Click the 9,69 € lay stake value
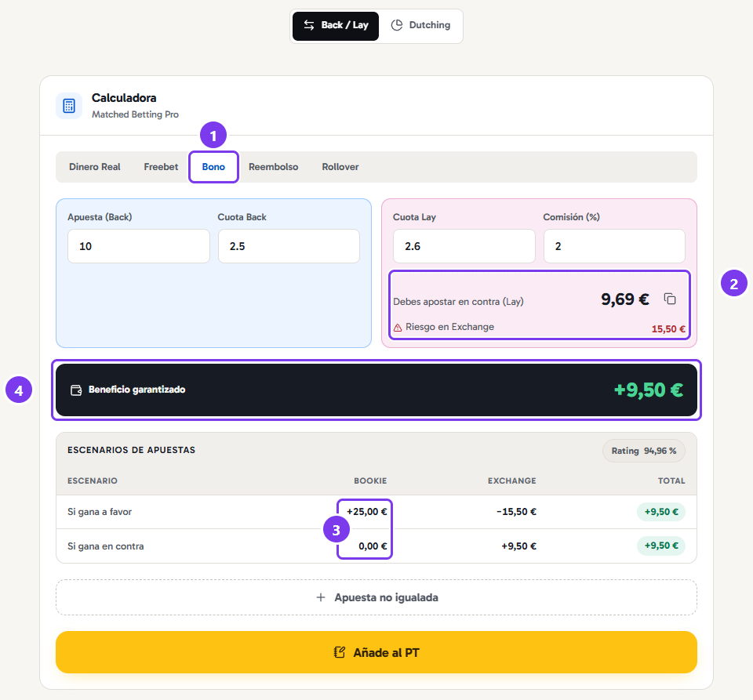753x700 pixels. point(625,299)
